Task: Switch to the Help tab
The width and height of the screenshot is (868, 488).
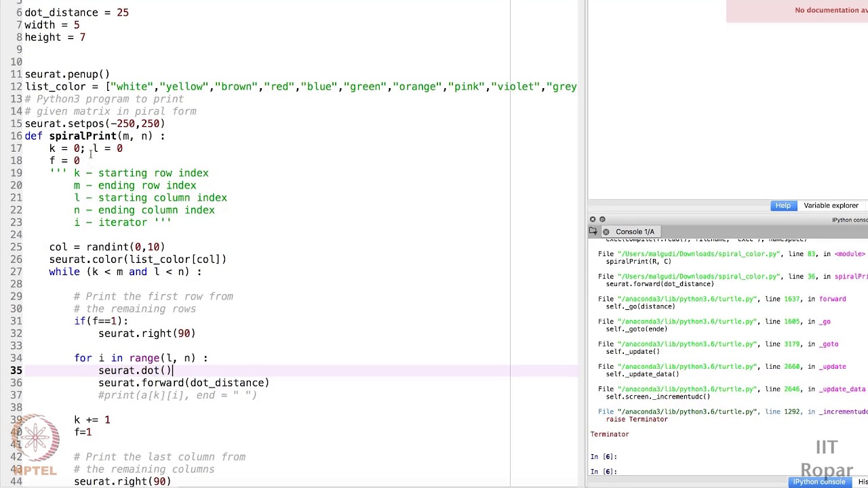Action: 783,205
